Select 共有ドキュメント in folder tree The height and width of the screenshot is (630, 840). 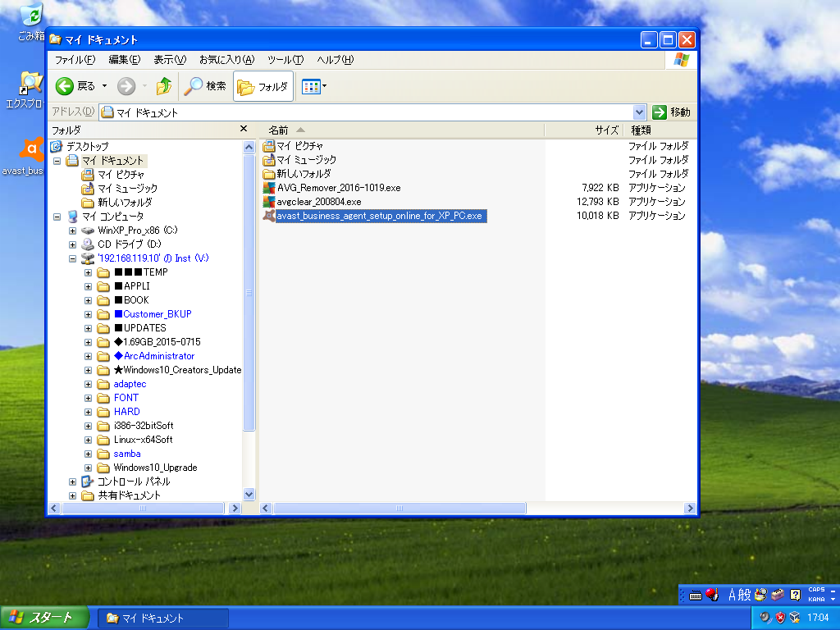click(121, 495)
